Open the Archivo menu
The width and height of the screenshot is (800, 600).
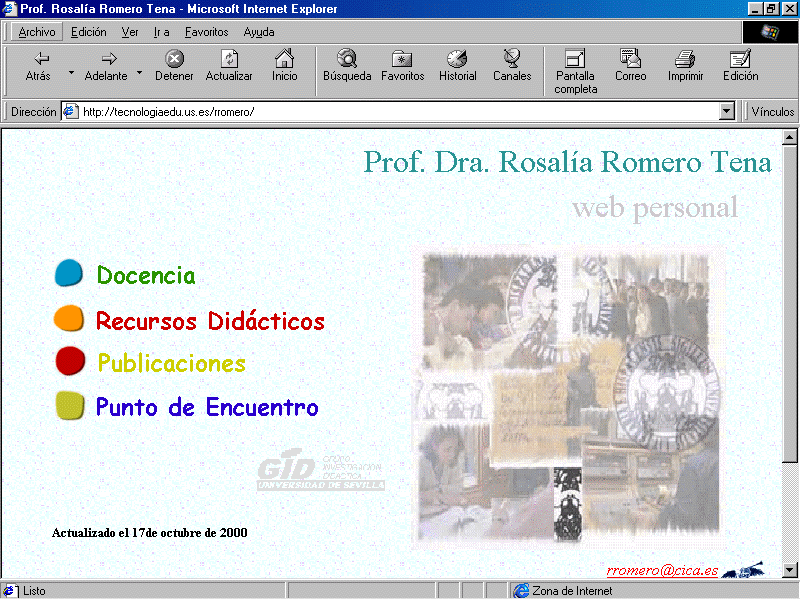click(x=37, y=32)
